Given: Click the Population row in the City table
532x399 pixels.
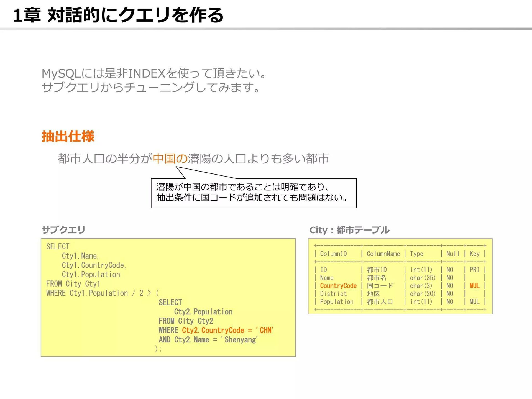Looking at the screenshot, I should (337, 302).
